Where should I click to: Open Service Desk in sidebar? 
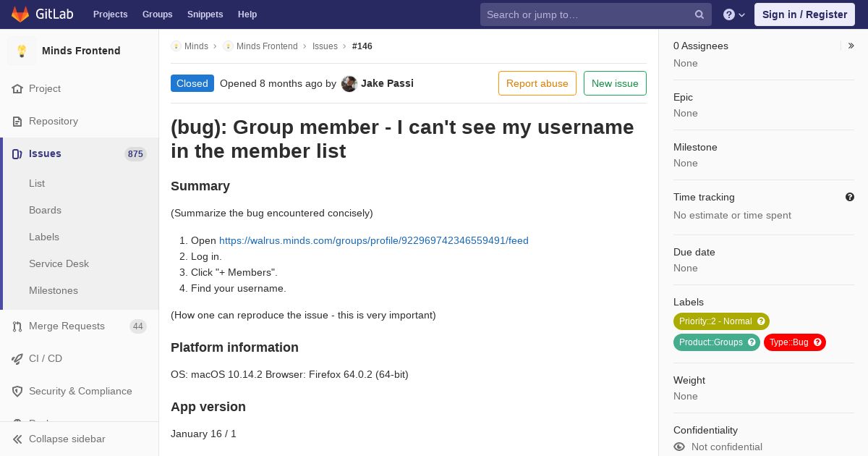click(59, 263)
